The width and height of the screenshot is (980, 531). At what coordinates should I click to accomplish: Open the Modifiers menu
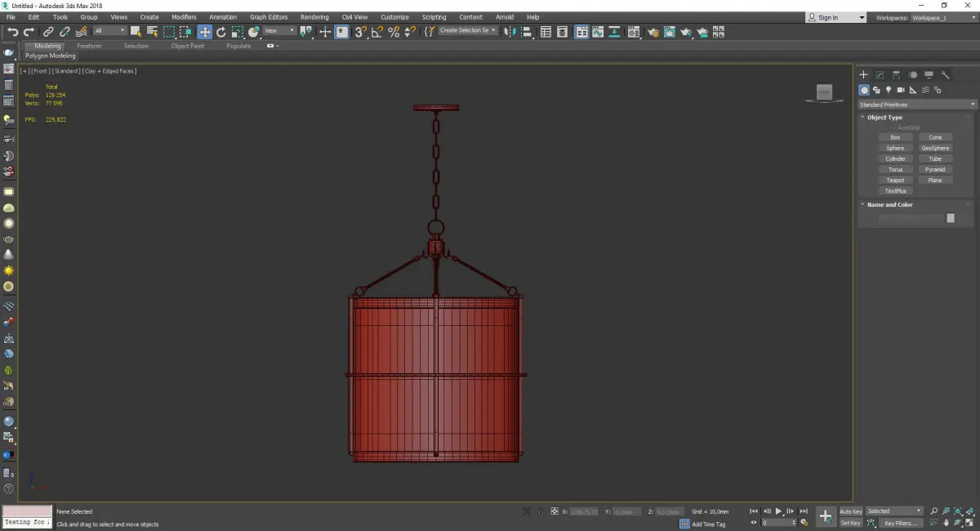click(x=184, y=17)
